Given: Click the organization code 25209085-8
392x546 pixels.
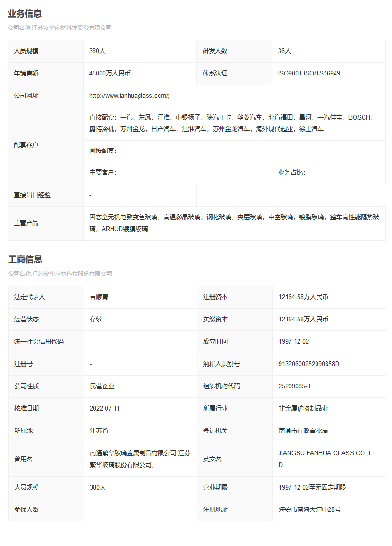Looking at the screenshot, I should (x=295, y=386).
